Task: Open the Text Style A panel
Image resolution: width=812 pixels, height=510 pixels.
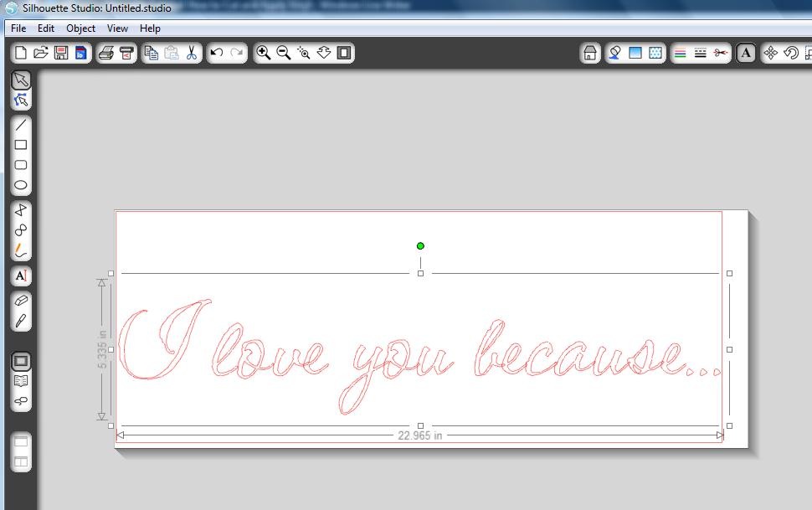Action: 746,53
